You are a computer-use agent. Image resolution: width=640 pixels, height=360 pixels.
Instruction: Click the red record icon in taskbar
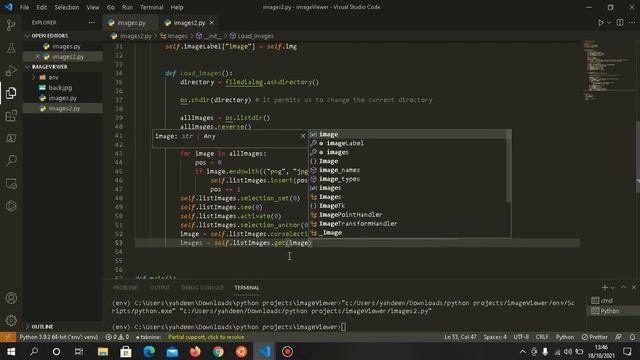click(x=287, y=351)
